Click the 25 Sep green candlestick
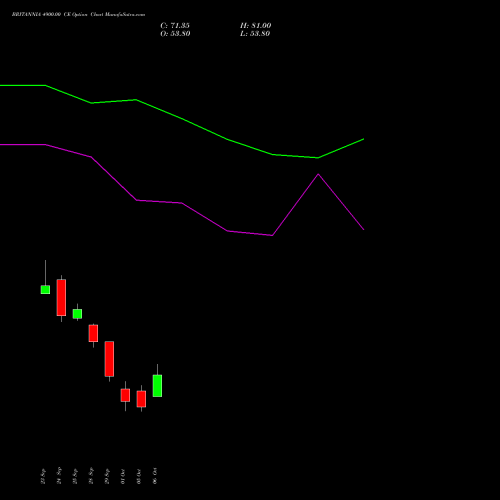 click(x=77, y=314)
